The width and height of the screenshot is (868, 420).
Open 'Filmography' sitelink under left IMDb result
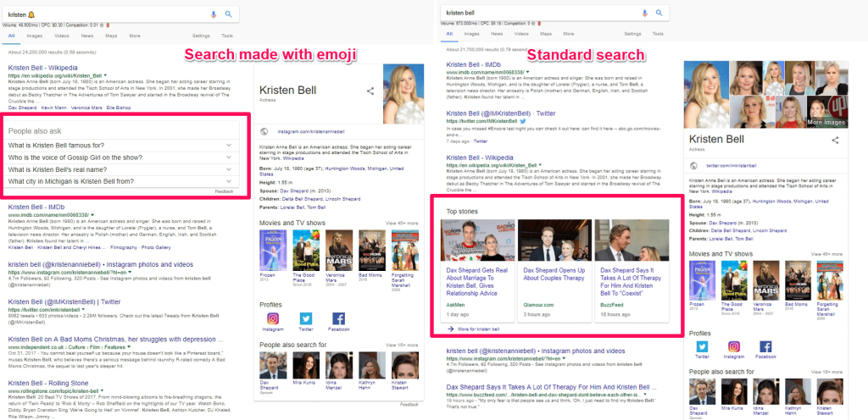(x=124, y=247)
